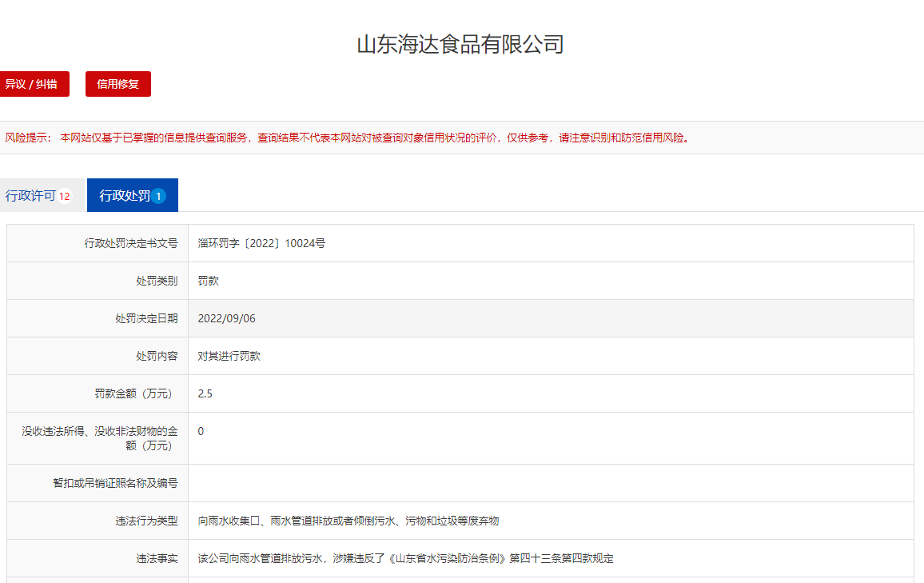This screenshot has height=583, width=924.
Task: Select the 向雨水收集口 violation type text
Action: [x=348, y=521]
